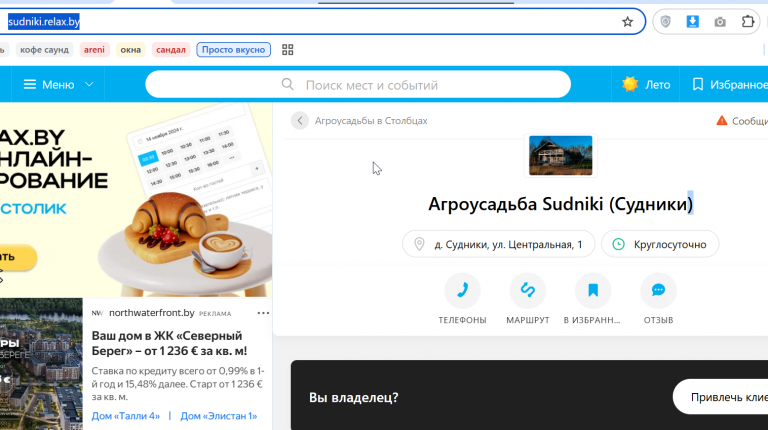Click the residential complex ad image

[x=41, y=364]
